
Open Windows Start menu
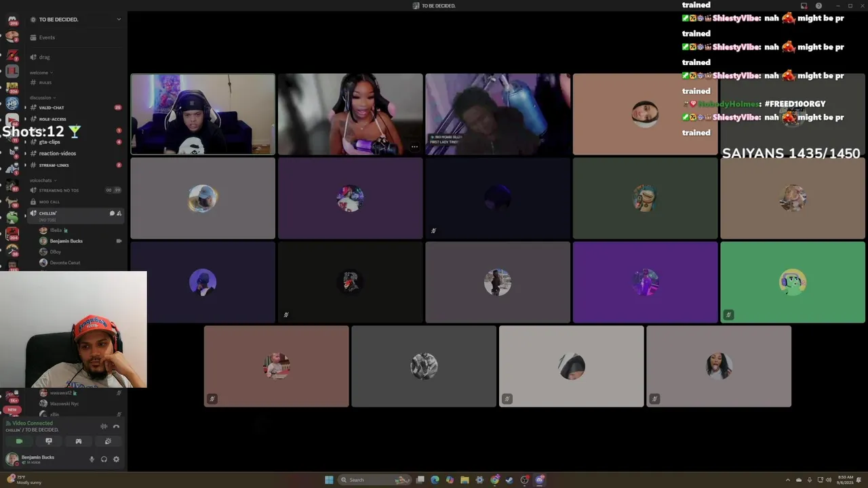tap(329, 480)
